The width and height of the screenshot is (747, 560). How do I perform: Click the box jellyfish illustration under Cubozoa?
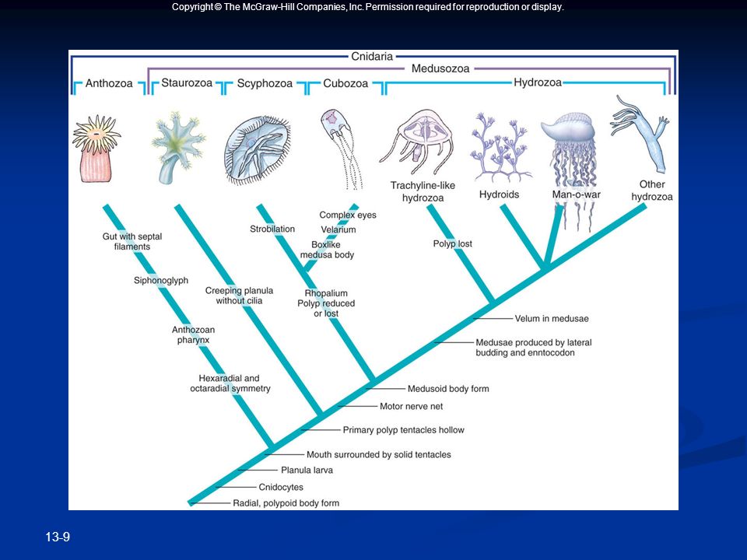click(341, 149)
